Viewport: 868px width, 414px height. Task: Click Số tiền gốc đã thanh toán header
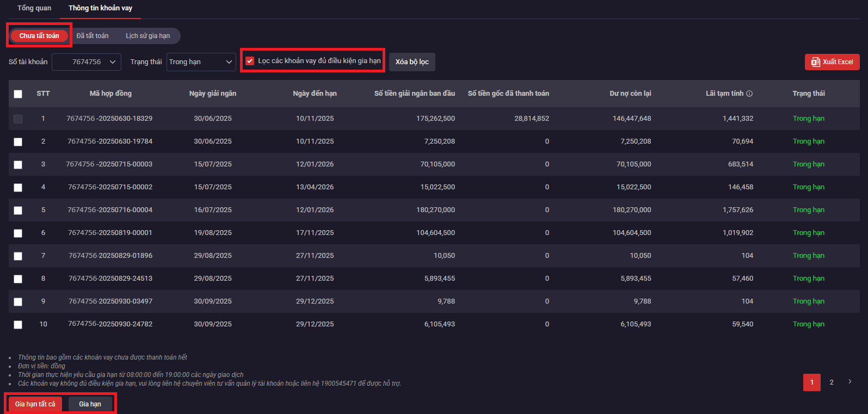[x=508, y=94]
